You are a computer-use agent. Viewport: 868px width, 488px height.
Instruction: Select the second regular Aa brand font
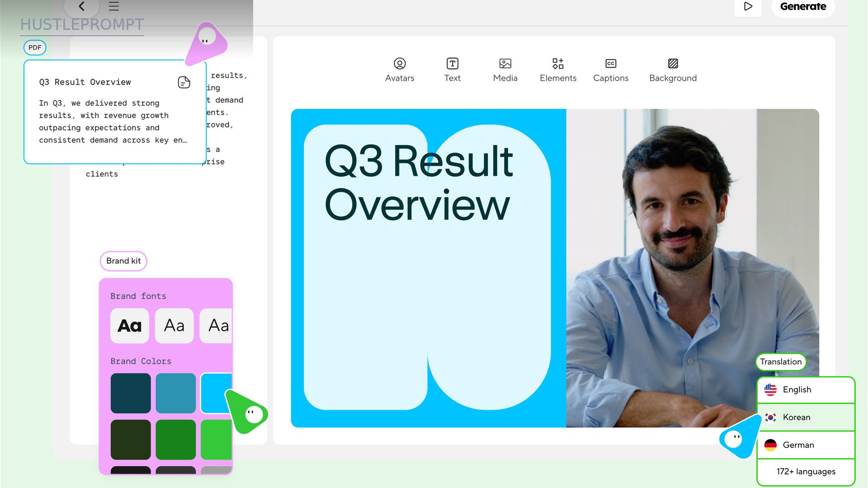[x=174, y=326]
